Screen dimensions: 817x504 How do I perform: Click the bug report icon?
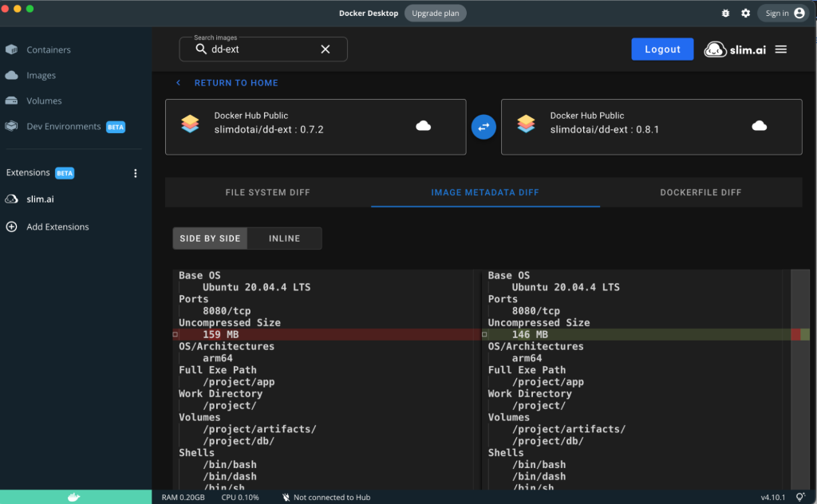[725, 13]
